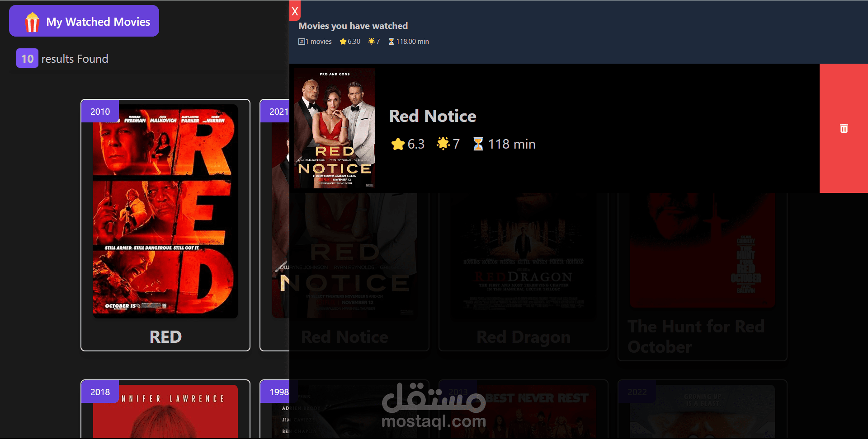Click the sparkle star user rating 7 icon
Viewport: 868px width, 439px height.
[x=443, y=144]
